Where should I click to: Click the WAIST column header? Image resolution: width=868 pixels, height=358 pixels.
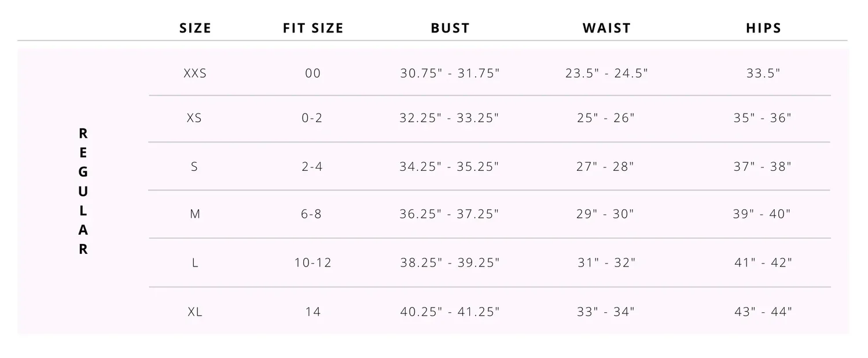click(x=606, y=28)
